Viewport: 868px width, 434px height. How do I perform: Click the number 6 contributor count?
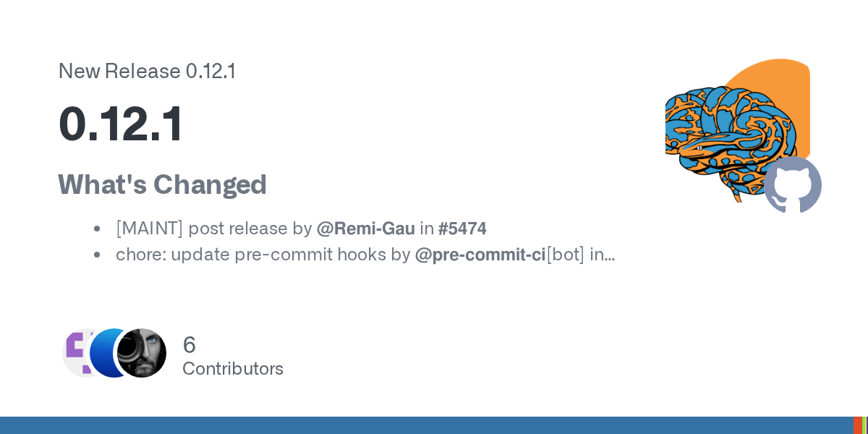190,344
